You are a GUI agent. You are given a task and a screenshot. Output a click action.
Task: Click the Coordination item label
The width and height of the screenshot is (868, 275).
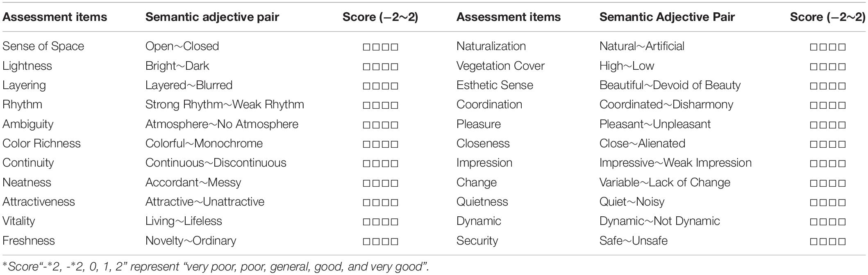[x=489, y=104]
